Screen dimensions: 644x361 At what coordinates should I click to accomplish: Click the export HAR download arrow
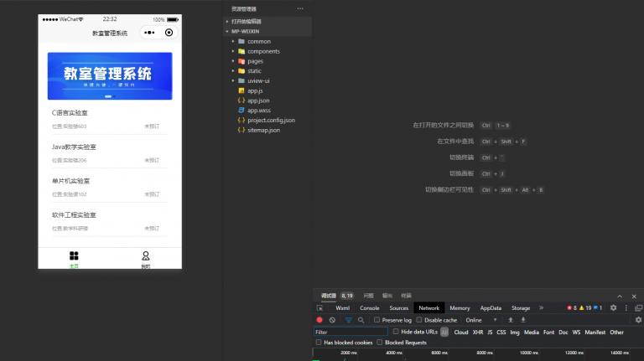point(523,320)
